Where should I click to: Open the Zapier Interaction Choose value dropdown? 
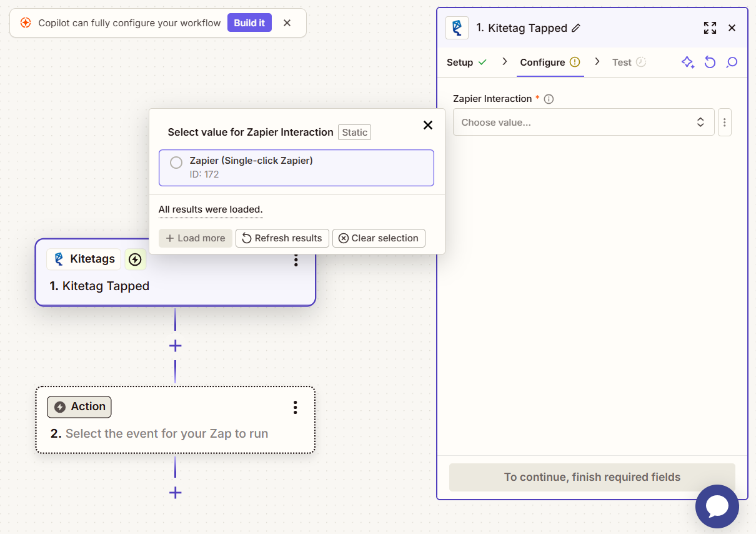click(583, 123)
